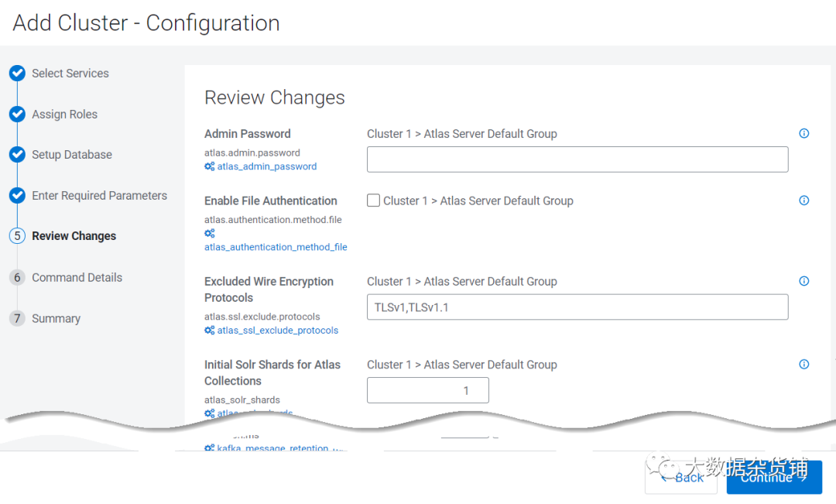Click the Admin Password label
This screenshot has height=504, width=836.
coord(248,133)
